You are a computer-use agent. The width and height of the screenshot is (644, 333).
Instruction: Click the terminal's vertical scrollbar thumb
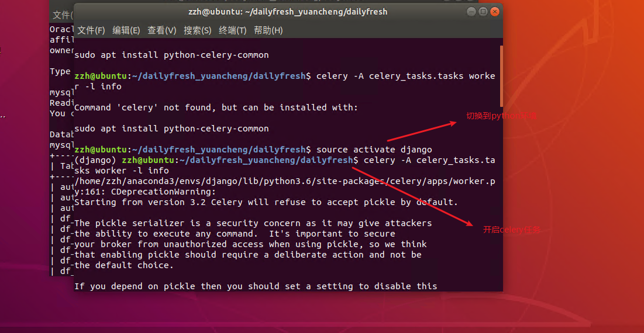pyautogui.click(x=501, y=76)
